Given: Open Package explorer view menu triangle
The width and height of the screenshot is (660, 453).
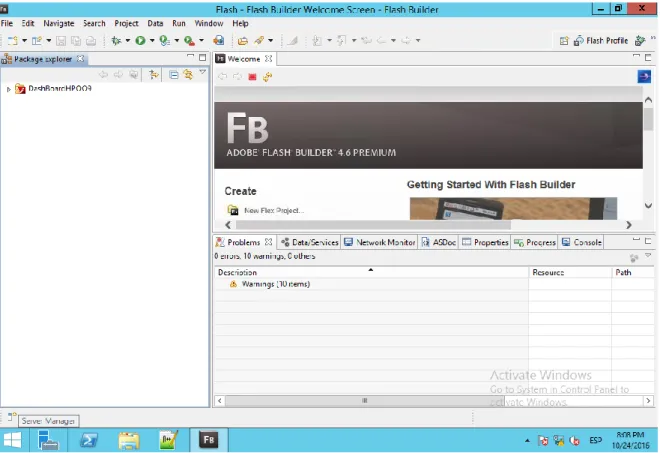Looking at the screenshot, I should pos(202,72).
